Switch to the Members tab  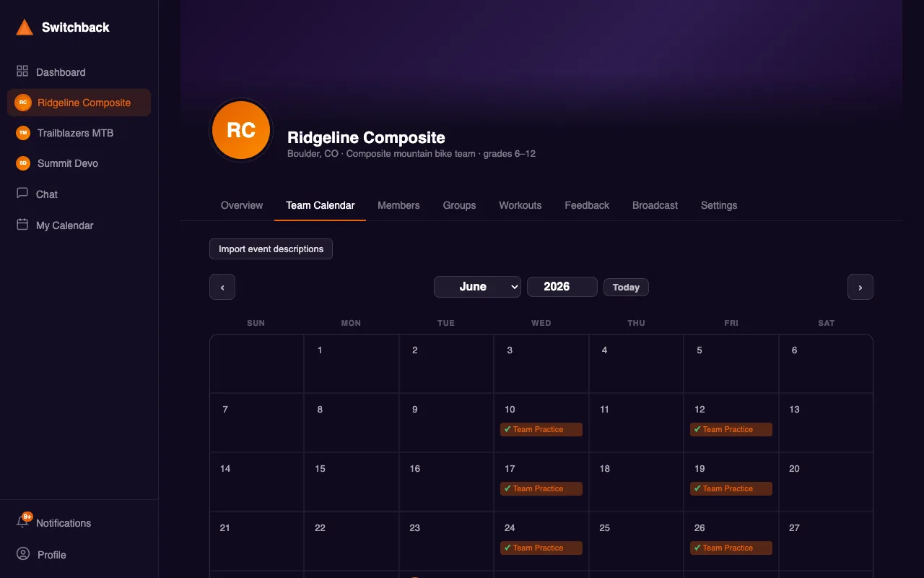coord(398,205)
